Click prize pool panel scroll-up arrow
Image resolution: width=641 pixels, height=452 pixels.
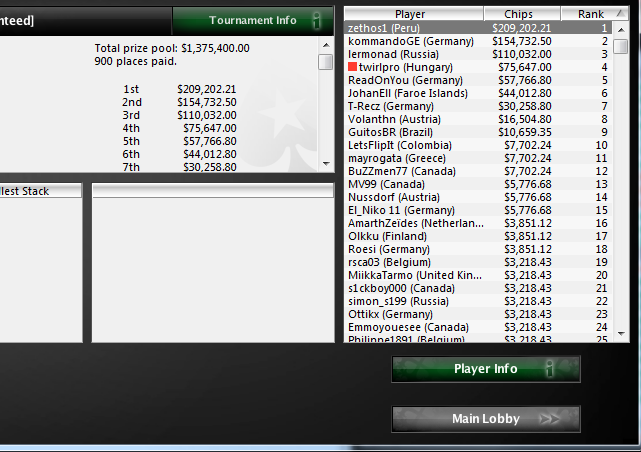tap(326, 45)
